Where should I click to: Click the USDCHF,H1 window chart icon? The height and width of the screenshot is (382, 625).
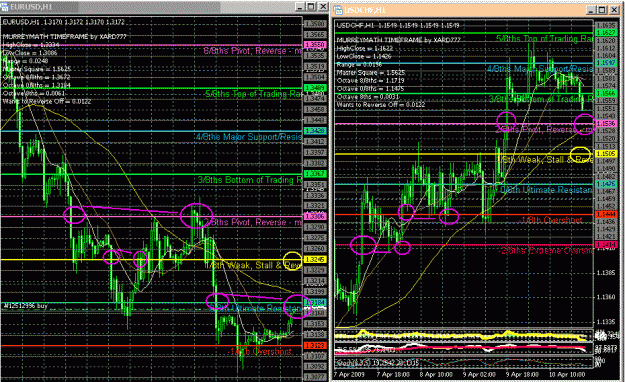tap(338, 10)
